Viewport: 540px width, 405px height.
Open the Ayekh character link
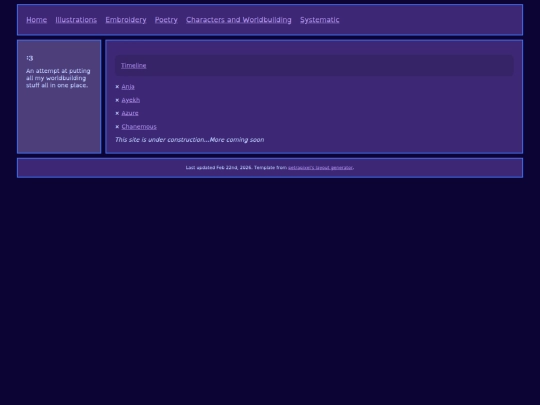click(131, 100)
